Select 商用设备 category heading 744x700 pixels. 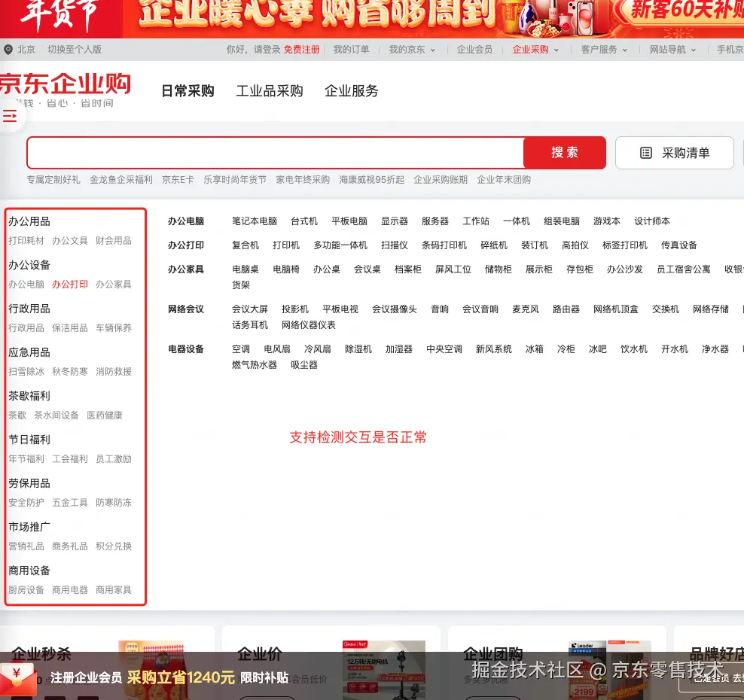(x=29, y=571)
